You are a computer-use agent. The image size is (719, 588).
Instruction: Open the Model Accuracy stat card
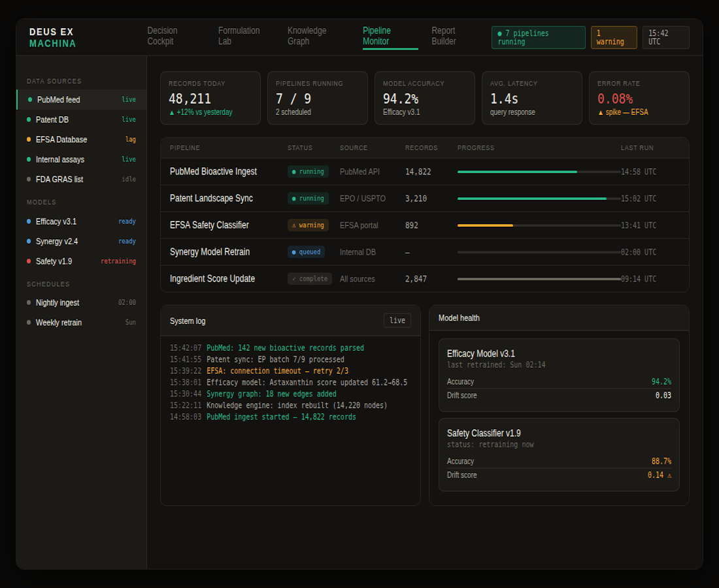coord(425,98)
